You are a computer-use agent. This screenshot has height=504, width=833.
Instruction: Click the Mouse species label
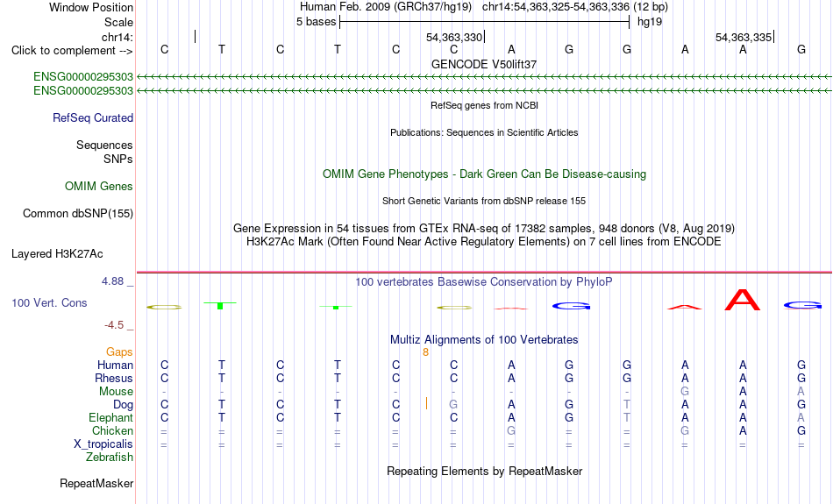[116, 392]
